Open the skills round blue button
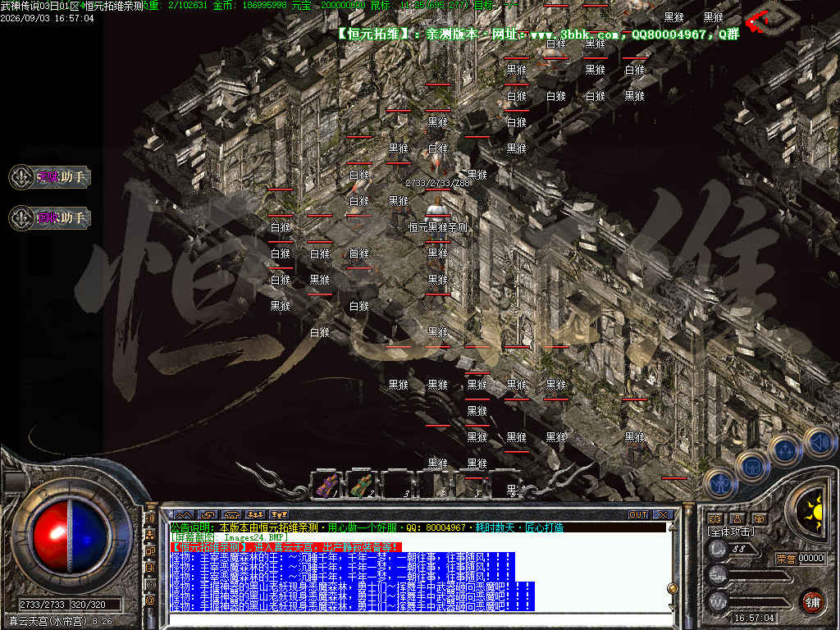Screen dimensions: 840x630 [786, 449]
